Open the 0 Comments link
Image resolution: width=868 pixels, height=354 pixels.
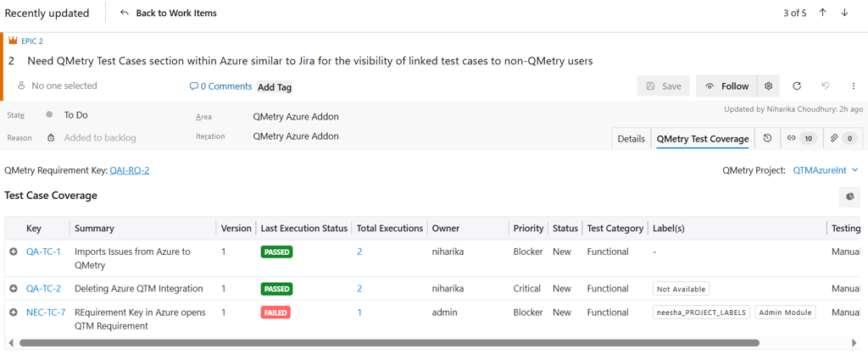[220, 86]
